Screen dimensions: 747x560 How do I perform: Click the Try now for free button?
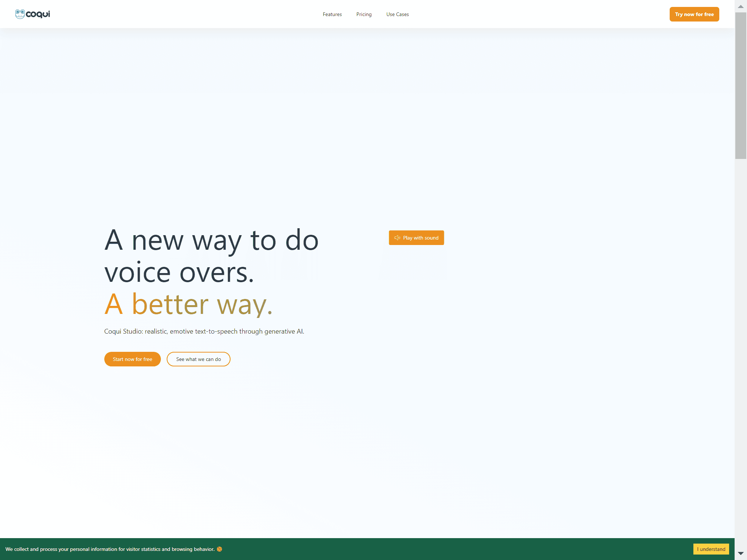click(x=694, y=14)
